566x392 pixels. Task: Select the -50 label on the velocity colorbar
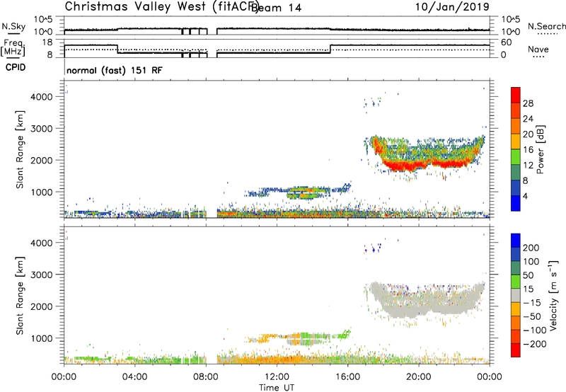(x=532, y=316)
